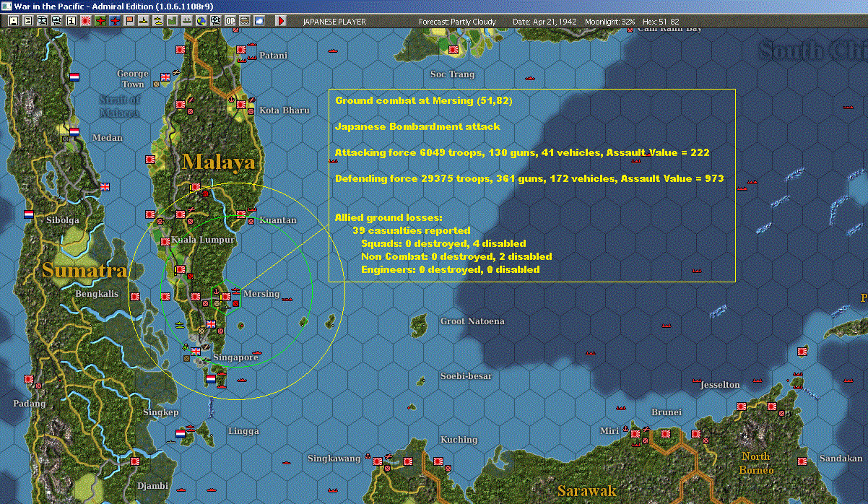
Task: Select Japanese flag base at Kuala Lumpur
Action: 165,242
